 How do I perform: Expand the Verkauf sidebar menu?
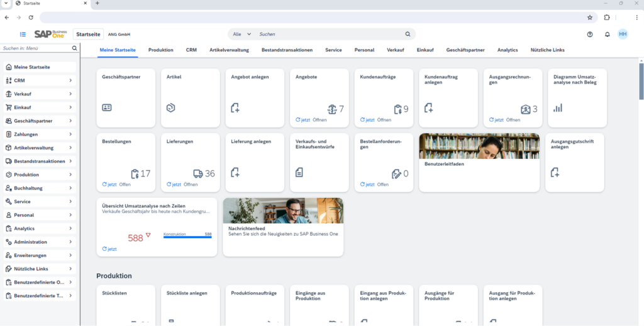pyautogui.click(x=40, y=94)
